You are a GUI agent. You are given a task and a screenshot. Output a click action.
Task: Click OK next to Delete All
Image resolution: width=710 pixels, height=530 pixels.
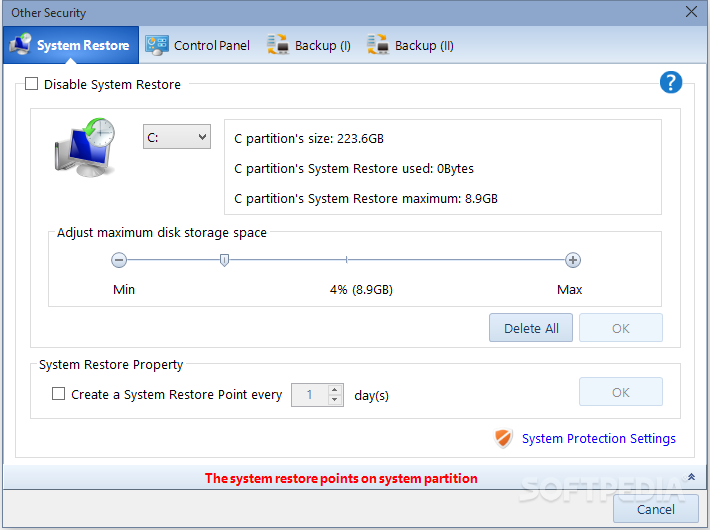click(x=621, y=328)
